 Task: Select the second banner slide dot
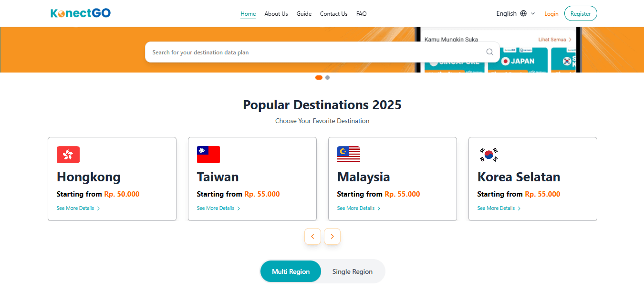coord(327,78)
